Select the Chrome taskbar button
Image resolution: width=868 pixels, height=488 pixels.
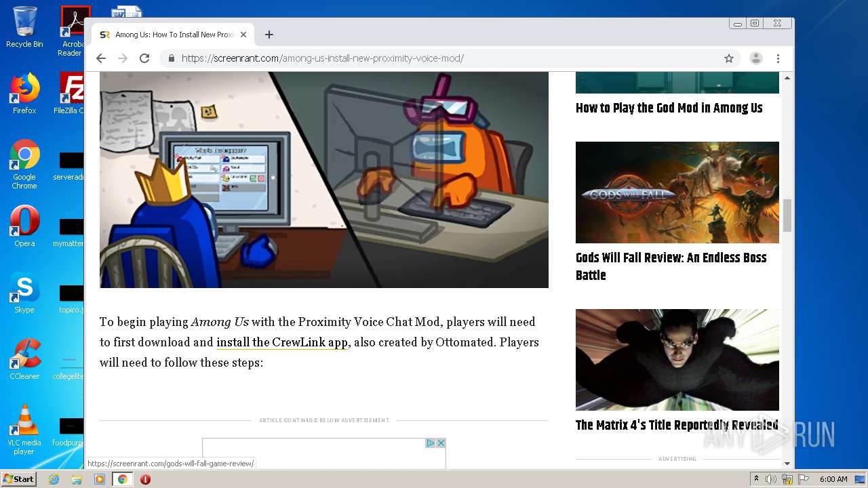(123, 479)
